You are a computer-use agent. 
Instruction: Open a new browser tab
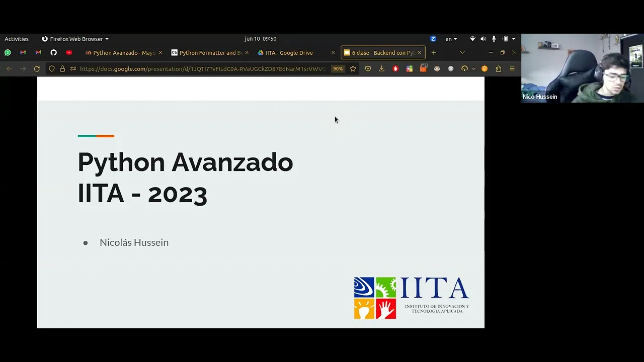coord(434,53)
